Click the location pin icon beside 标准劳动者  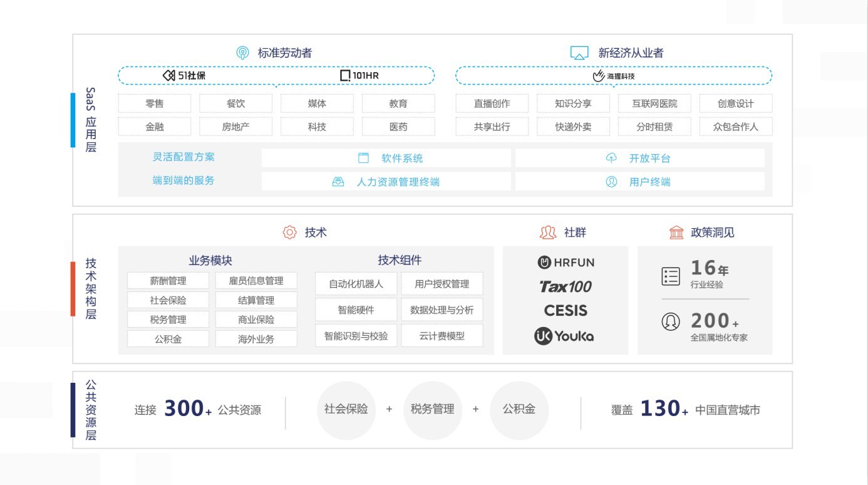(x=242, y=53)
